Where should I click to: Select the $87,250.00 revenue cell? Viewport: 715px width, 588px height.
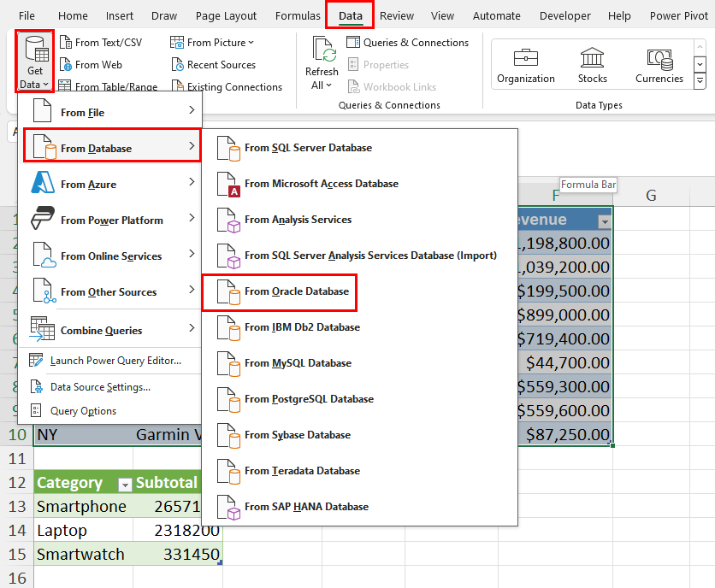pos(565,434)
